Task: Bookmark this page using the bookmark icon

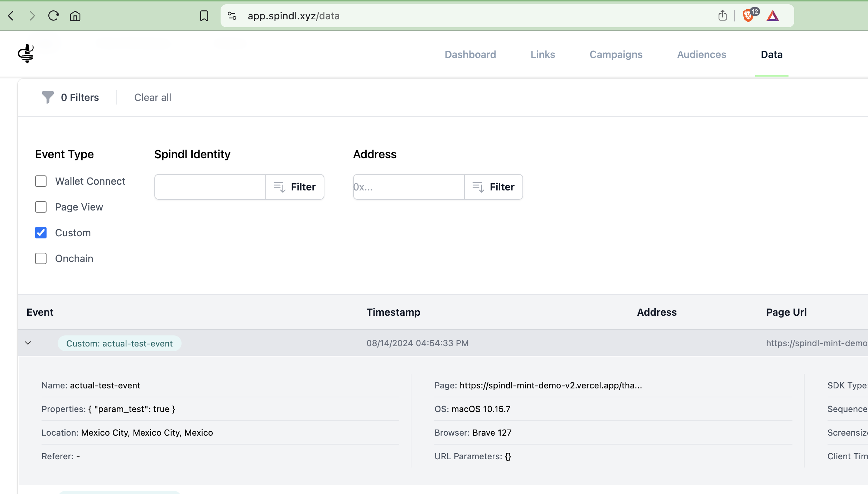Action: click(x=204, y=16)
